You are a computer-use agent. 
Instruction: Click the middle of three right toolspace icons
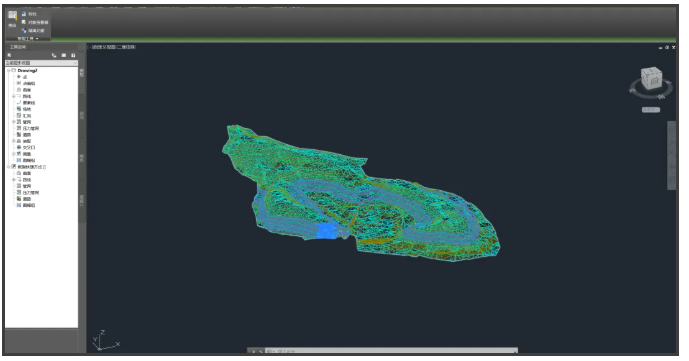64,55
